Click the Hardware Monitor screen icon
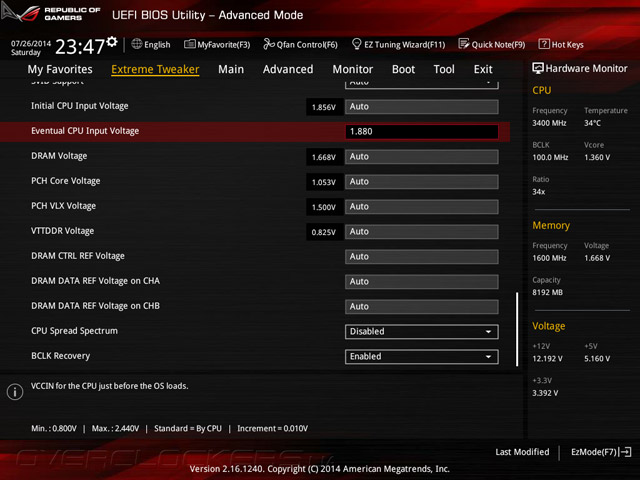The width and height of the screenshot is (640, 480). 538,68
